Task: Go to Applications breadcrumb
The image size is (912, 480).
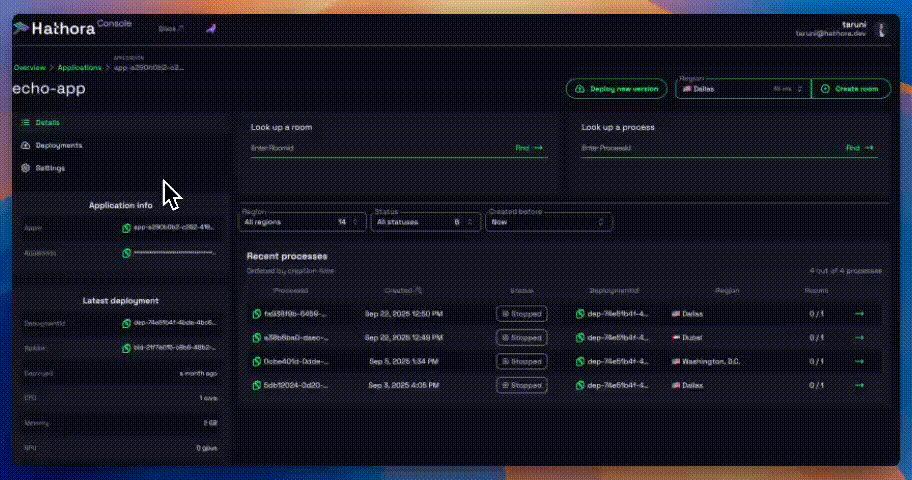Action: (x=79, y=67)
